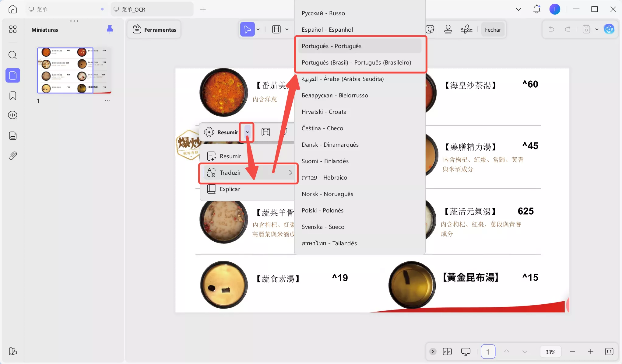Select Português (Brasil) as translation language
The width and height of the screenshot is (622, 364).
(x=356, y=62)
